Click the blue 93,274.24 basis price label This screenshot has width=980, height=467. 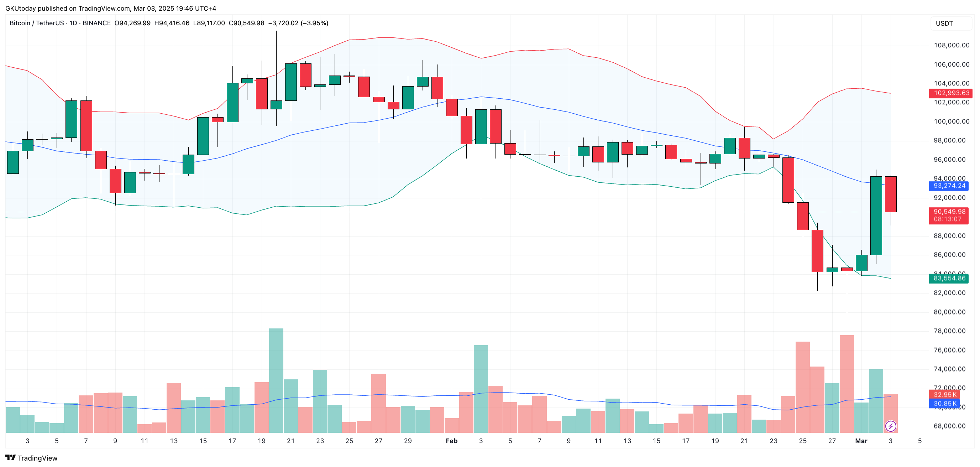[x=949, y=186]
